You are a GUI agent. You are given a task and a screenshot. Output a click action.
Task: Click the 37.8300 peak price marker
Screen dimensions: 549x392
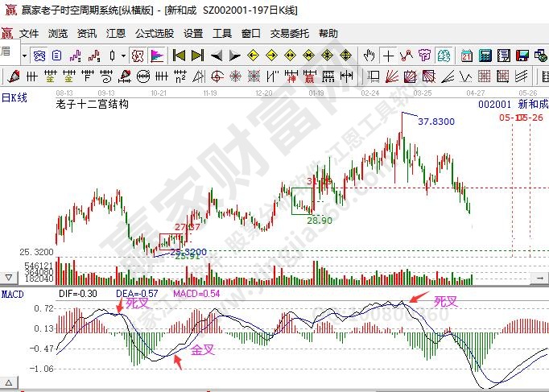(435, 122)
